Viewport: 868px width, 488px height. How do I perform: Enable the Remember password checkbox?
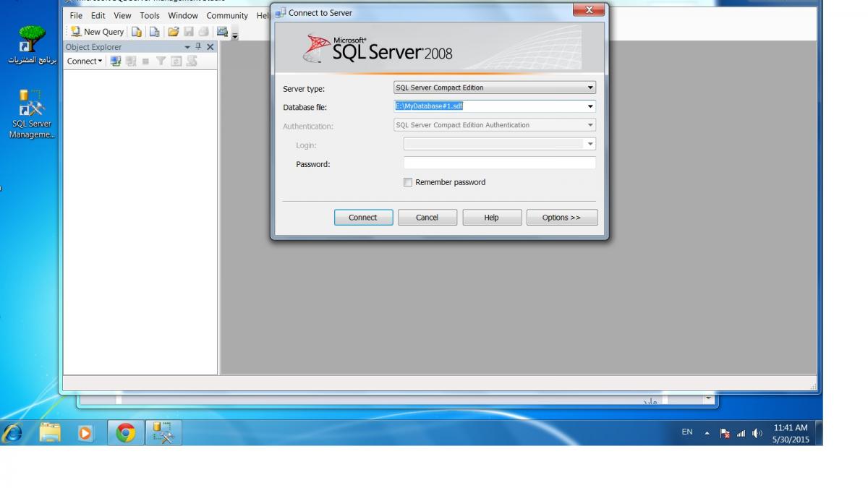408,182
